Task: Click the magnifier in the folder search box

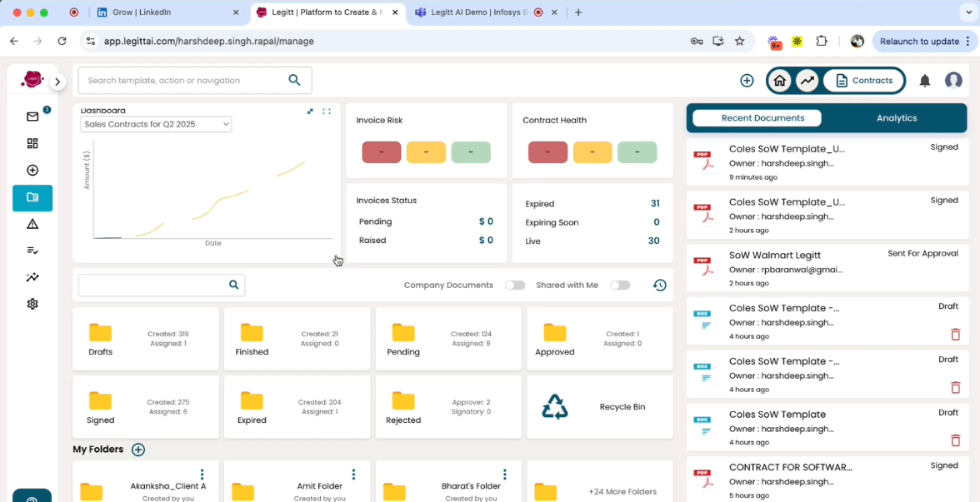Action: (x=233, y=285)
